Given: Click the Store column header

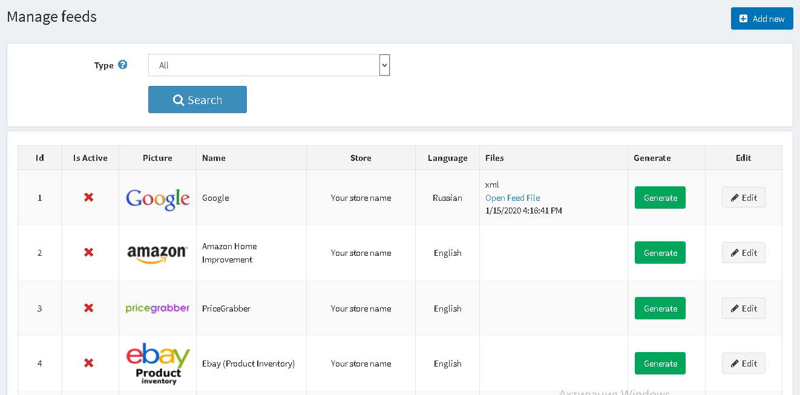Looking at the screenshot, I should coord(361,158).
